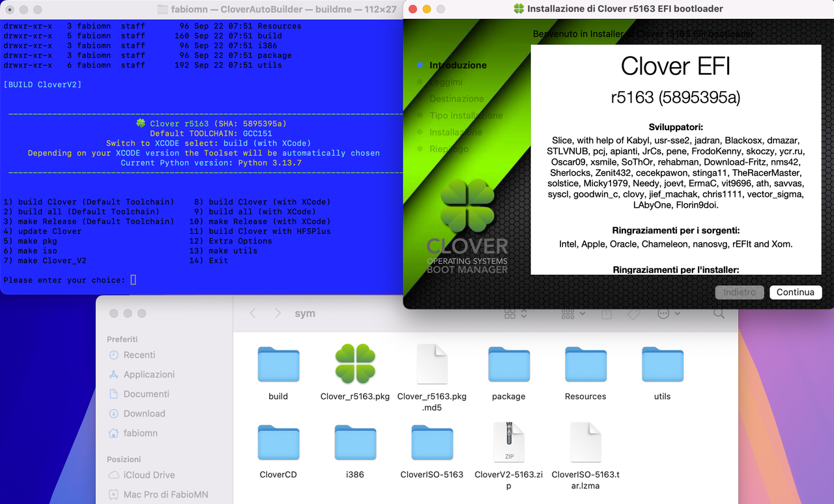Click '11) build Clover with HFSPlus' in terminal
Screen dimensions: 834x504
click(x=260, y=231)
